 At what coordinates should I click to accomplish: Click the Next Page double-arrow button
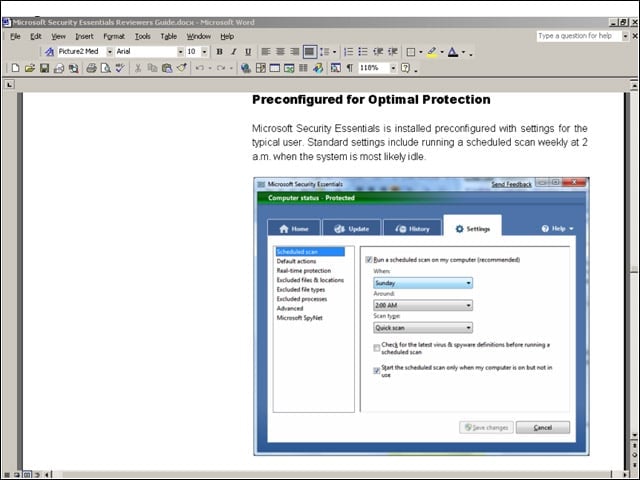(x=634, y=463)
